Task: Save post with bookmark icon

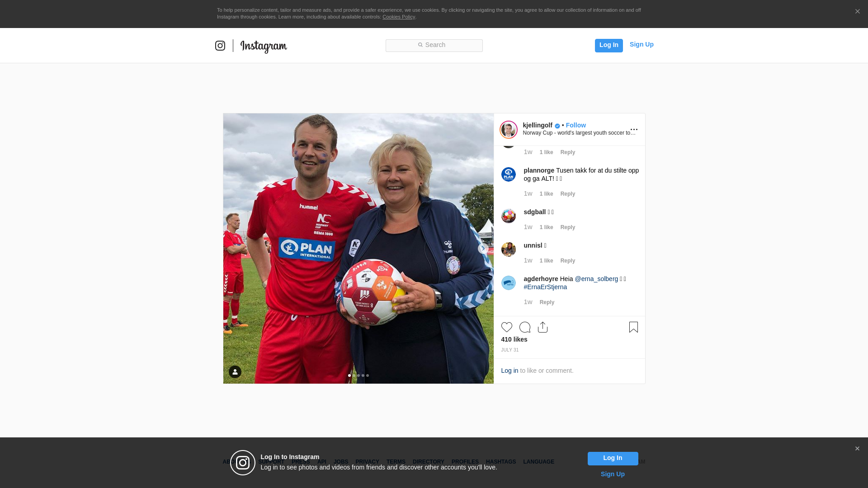Action: [633, 327]
